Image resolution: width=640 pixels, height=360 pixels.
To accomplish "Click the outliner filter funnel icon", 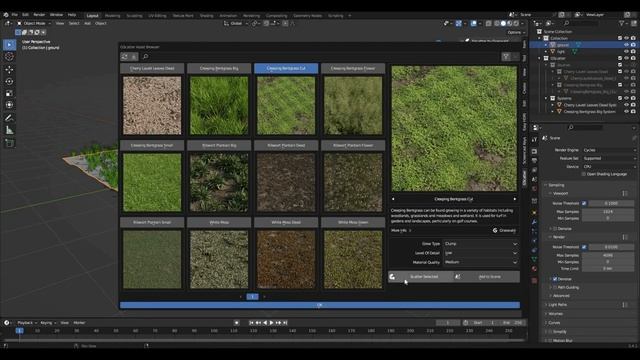I will pos(622,23).
